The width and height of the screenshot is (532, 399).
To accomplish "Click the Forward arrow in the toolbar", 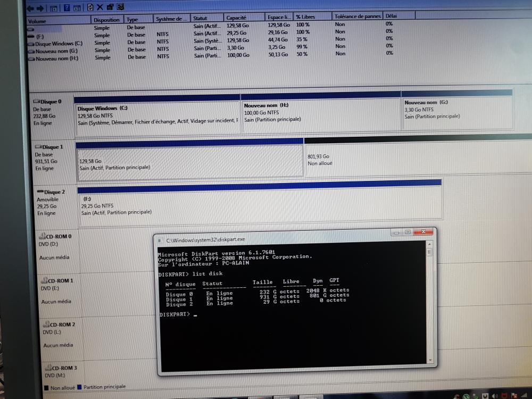I will click(41, 8).
